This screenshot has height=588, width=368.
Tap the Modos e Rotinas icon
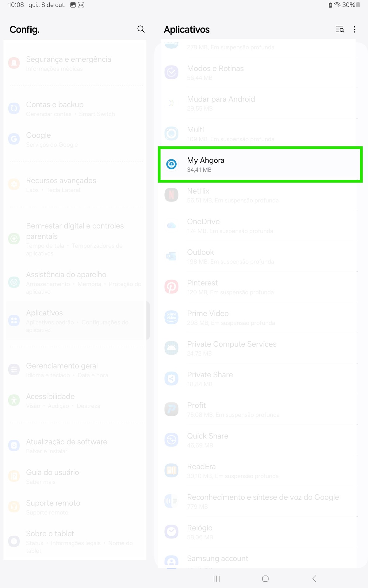pos(171,72)
